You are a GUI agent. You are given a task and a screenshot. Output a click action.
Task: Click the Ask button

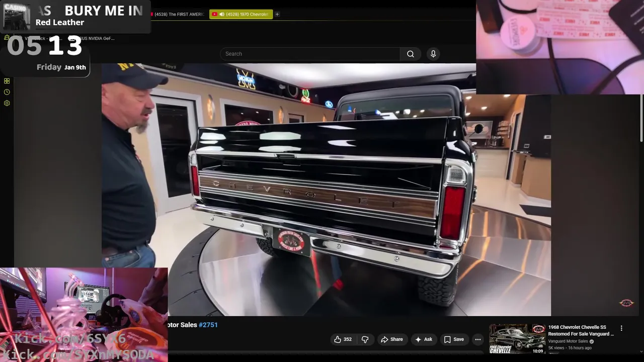point(423,339)
